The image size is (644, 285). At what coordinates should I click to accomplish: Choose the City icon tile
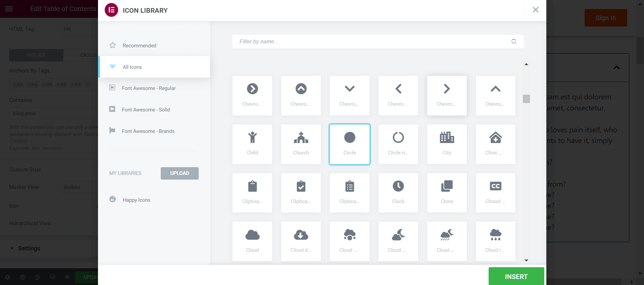tap(447, 144)
